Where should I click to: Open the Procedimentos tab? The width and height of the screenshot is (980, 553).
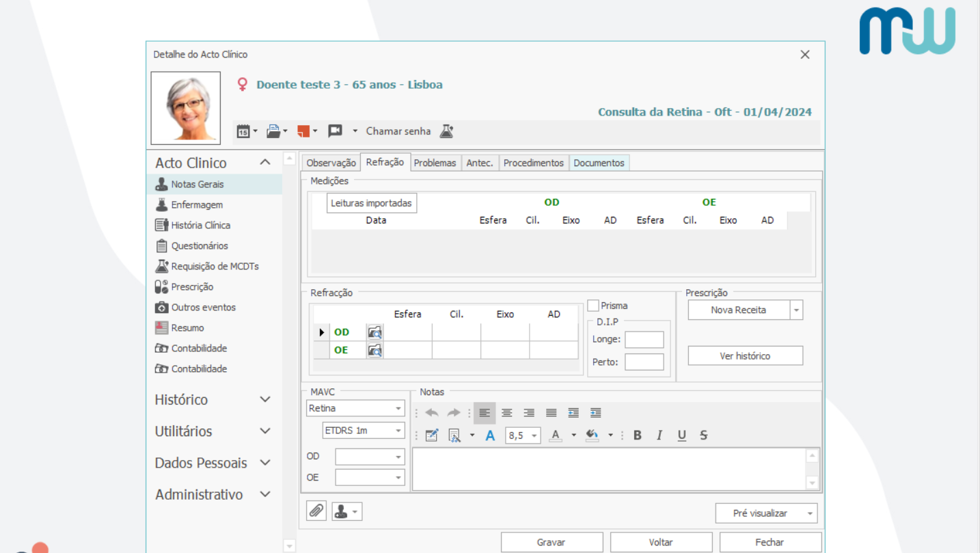533,163
